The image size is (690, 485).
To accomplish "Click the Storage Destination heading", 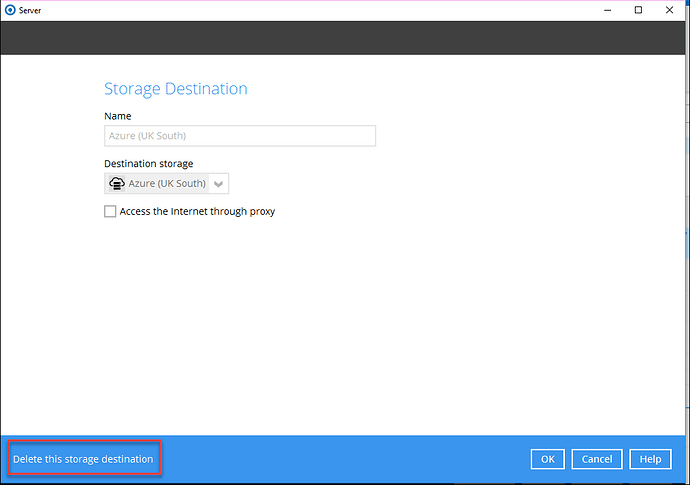I will tap(175, 89).
